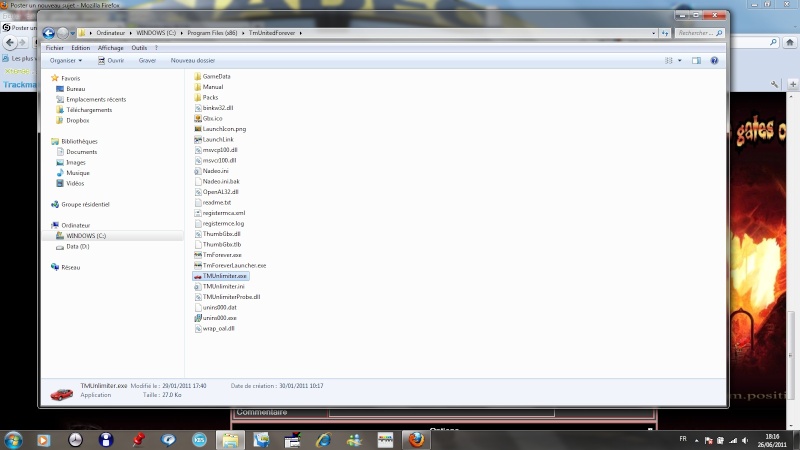Screen dimensions: 800x450
Task: Click the blue help icon
Action: [x=714, y=61]
